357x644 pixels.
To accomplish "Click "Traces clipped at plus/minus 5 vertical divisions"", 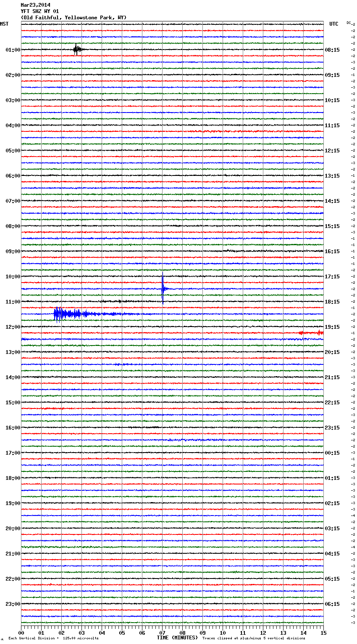I will (x=254, y=638).
